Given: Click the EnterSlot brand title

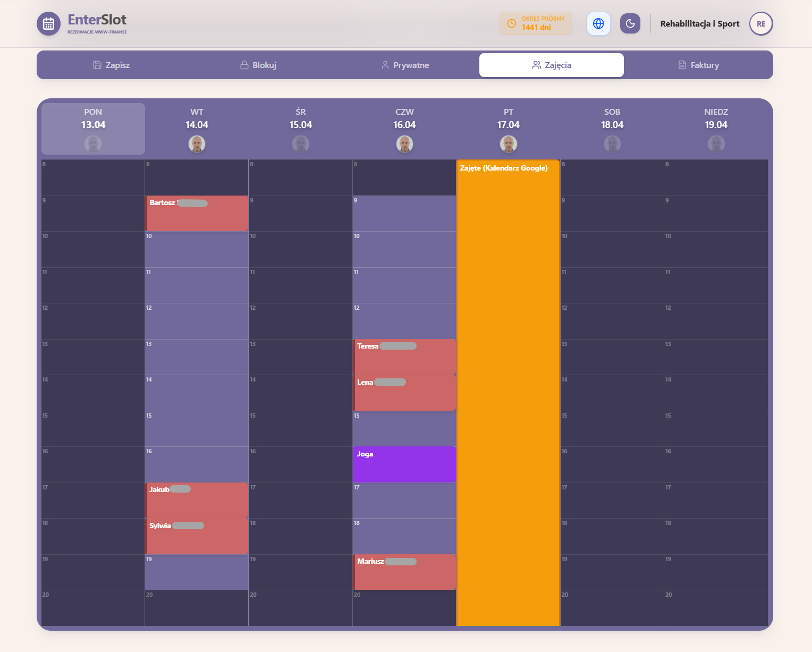Looking at the screenshot, I should pyautogui.click(x=97, y=20).
